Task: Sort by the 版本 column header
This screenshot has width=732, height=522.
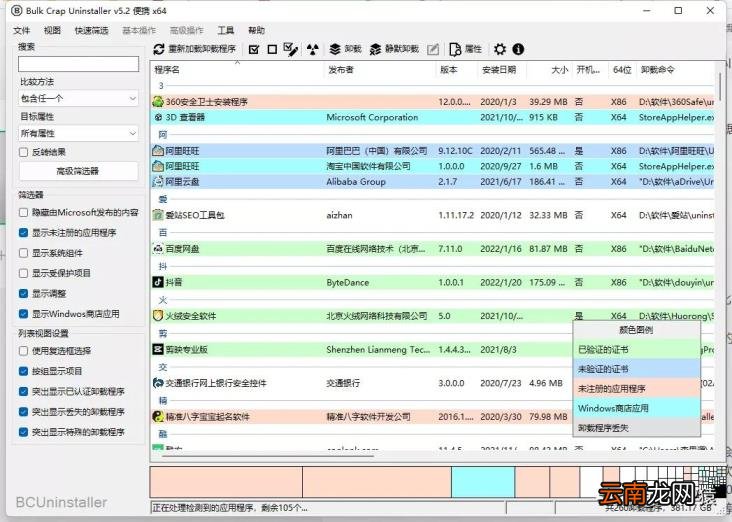Action: [x=457, y=70]
